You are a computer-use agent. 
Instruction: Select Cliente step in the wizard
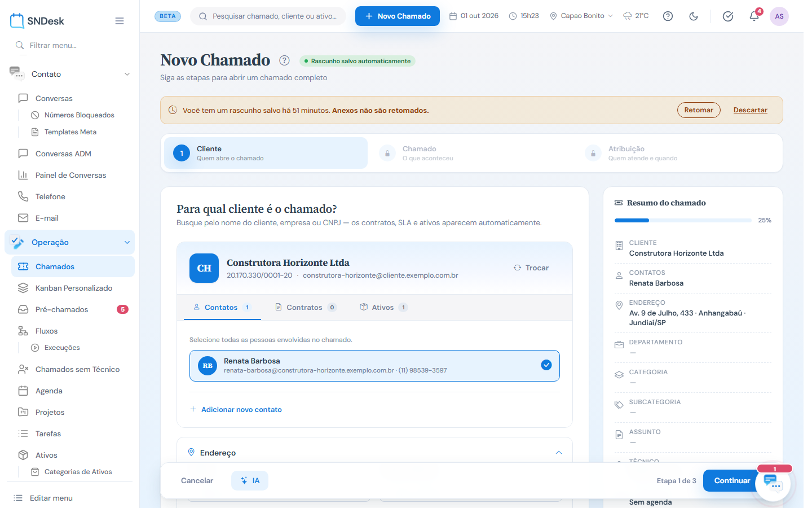(266, 153)
